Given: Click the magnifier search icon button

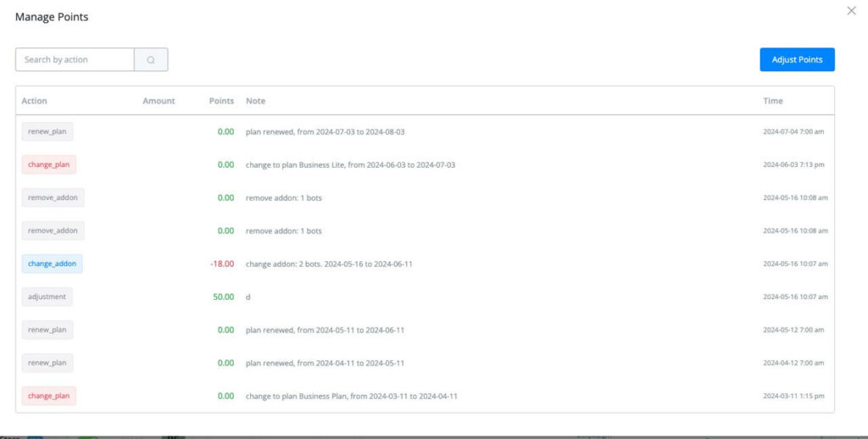Looking at the screenshot, I should [151, 59].
